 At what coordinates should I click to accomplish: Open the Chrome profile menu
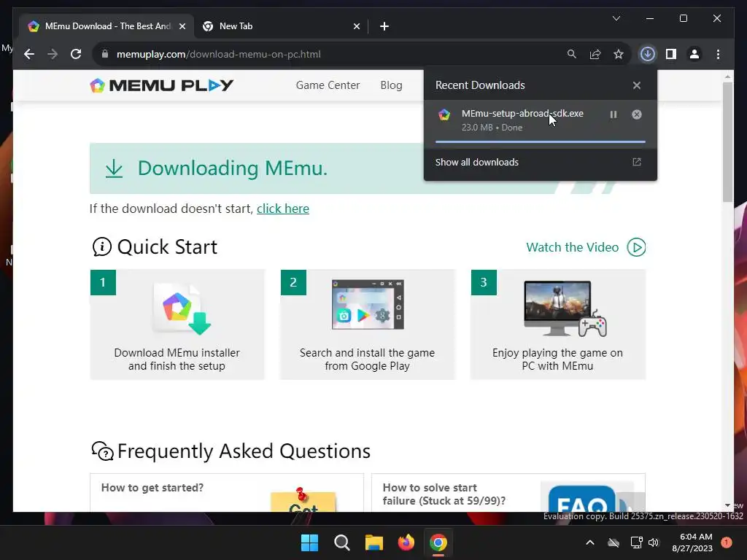(x=694, y=54)
